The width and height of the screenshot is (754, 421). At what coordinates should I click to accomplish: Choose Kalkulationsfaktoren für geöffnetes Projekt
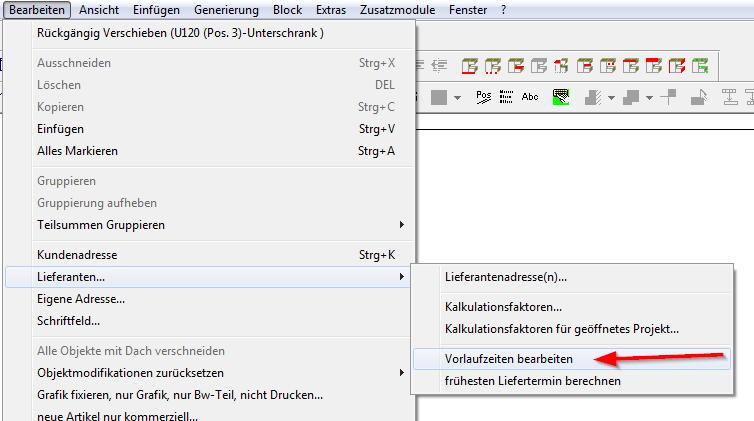[x=561, y=328]
